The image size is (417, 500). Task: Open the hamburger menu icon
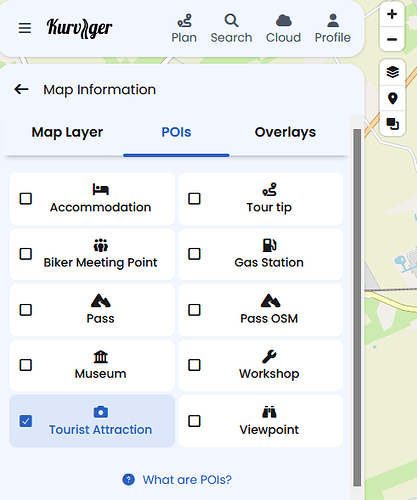(x=25, y=28)
